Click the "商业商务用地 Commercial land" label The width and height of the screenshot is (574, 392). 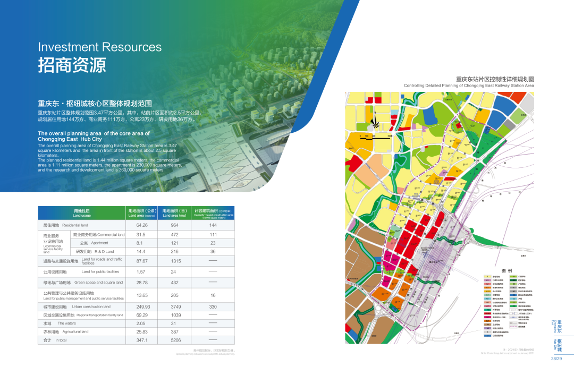pos(99,235)
